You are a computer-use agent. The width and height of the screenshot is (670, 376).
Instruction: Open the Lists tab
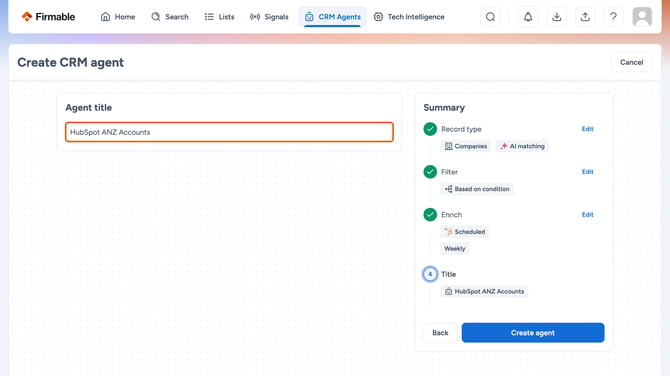click(x=220, y=17)
